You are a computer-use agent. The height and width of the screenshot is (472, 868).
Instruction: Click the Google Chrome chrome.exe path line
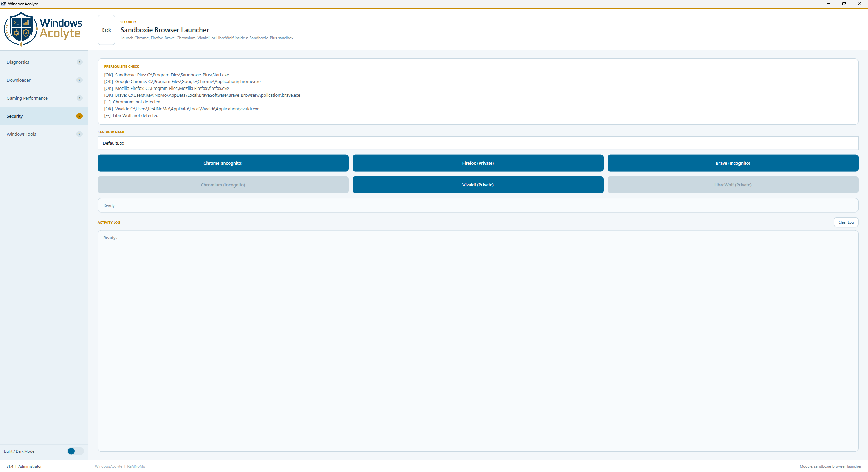click(x=182, y=81)
